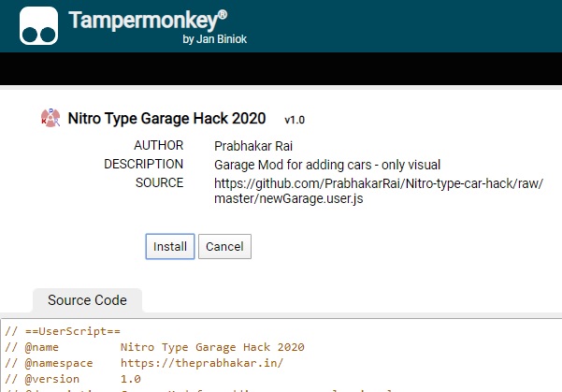This screenshot has width=562, height=392.
Task: Click the 'Garage Mod for adding cars' description
Action: click(327, 165)
